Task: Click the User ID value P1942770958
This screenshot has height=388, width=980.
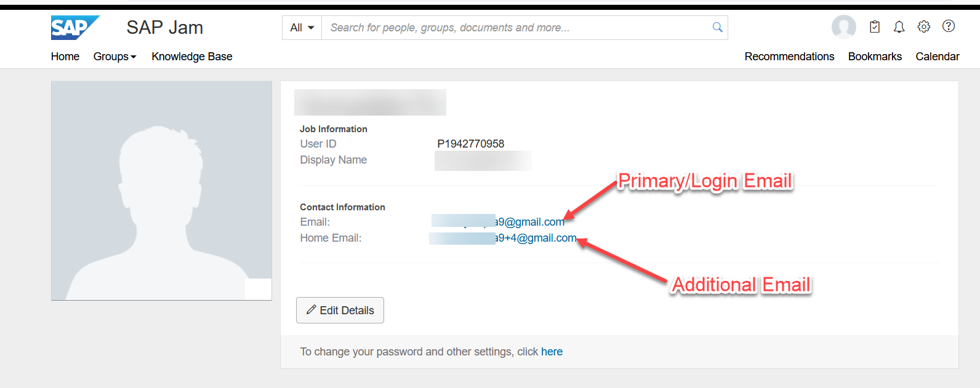Action: (x=471, y=144)
